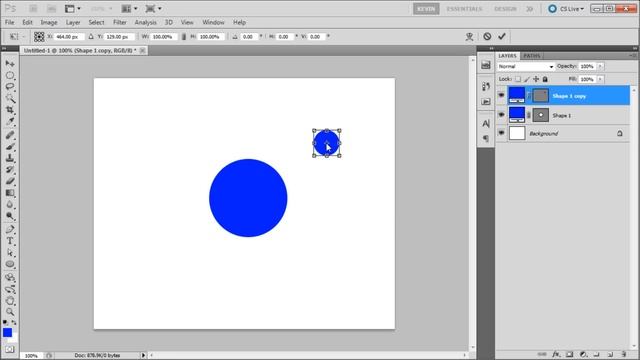Screen dimensions: 640x360
Task: Select the Clone Stamp tool
Action: tap(10, 158)
